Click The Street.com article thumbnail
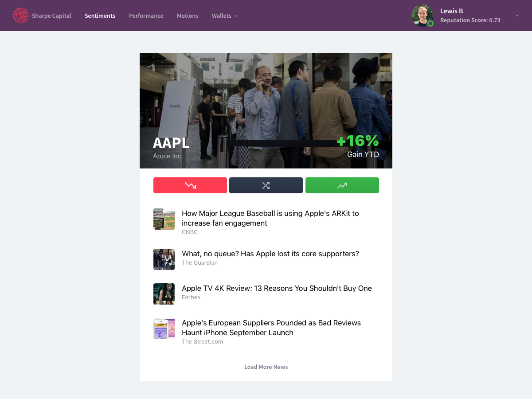Image resolution: width=532 pixels, height=399 pixels. click(164, 329)
